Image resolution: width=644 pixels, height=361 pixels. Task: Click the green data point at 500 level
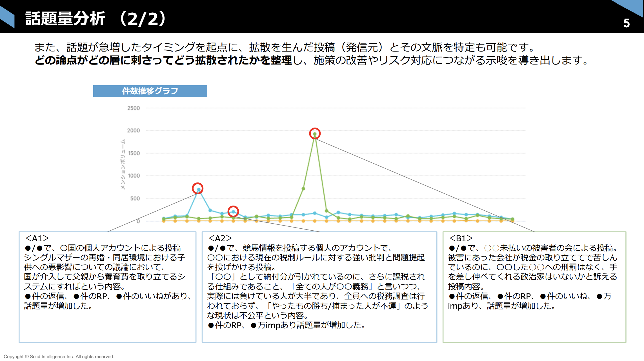point(303,189)
